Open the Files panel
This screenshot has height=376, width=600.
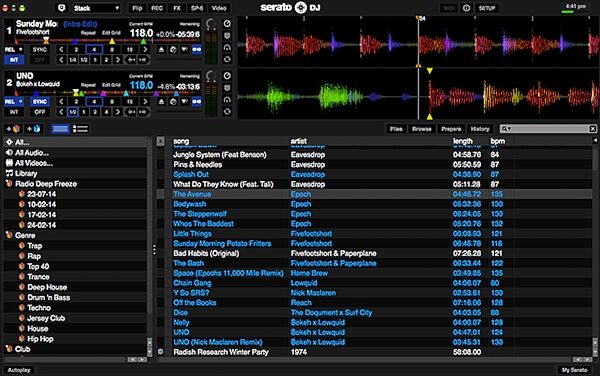pyautogui.click(x=396, y=129)
